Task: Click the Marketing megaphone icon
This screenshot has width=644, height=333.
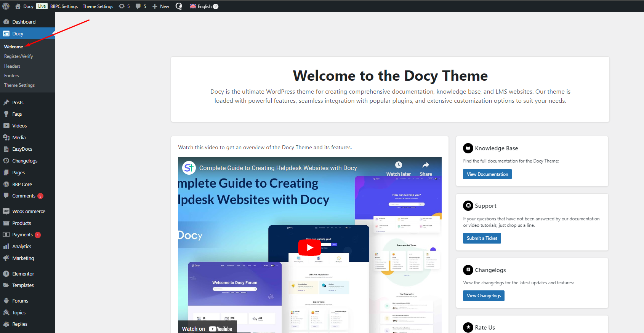Action: point(6,258)
